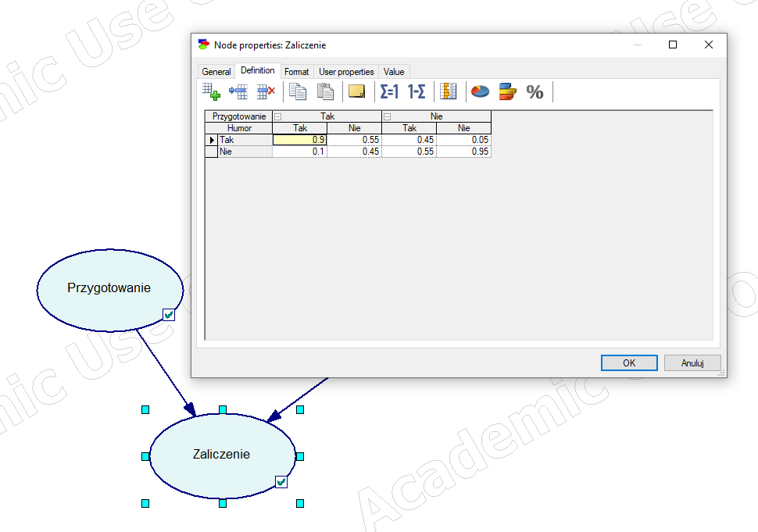Click the Copy icon in toolbar
Viewport: 758px width, 532px height.
(x=298, y=91)
